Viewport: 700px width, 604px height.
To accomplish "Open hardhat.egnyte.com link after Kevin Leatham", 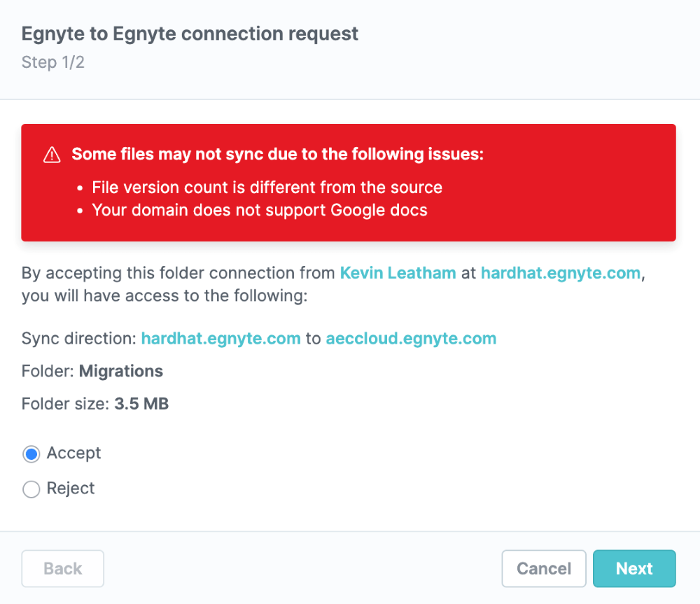I will [560, 273].
